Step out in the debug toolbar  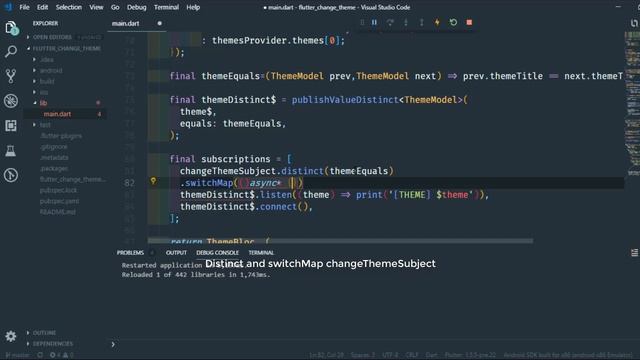(422, 22)
